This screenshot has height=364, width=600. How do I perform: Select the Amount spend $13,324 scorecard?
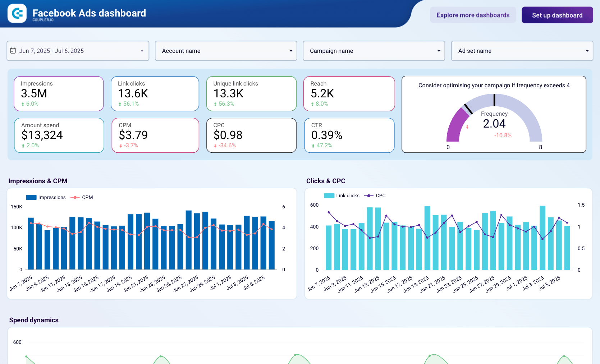(59, 135)
